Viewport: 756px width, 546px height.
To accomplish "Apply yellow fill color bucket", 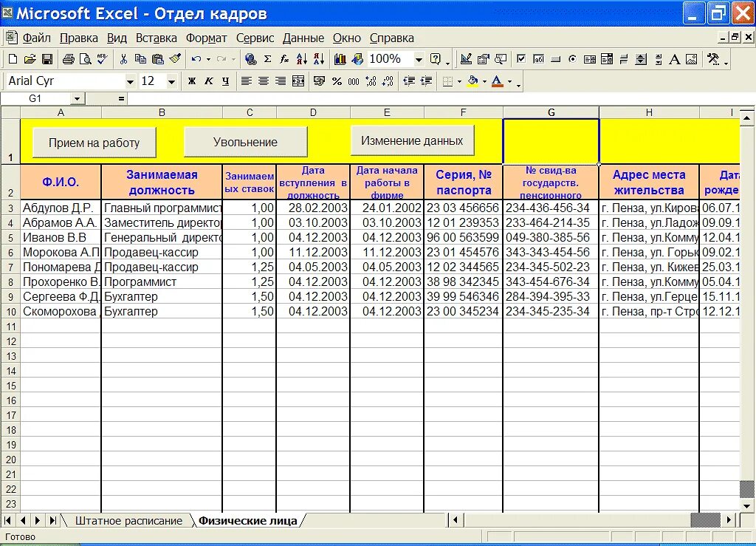I will click(473, 81).
